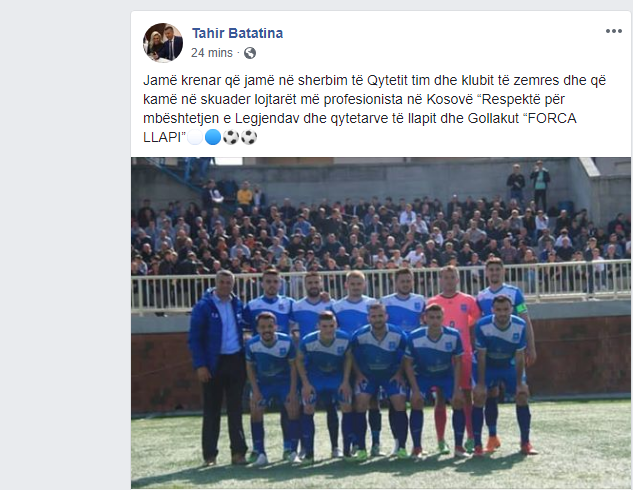Click the white circle emoji
Viewport: 633px width, 490px height.
click(x=195, y=137)
